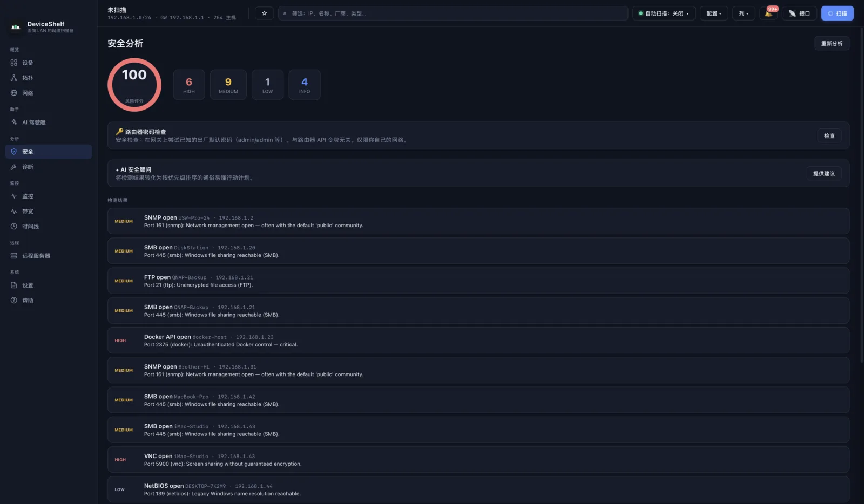Select the VNC open iMac-Studio finding
This screenshot has height=504, width=864.
click(x=478, y=460)
